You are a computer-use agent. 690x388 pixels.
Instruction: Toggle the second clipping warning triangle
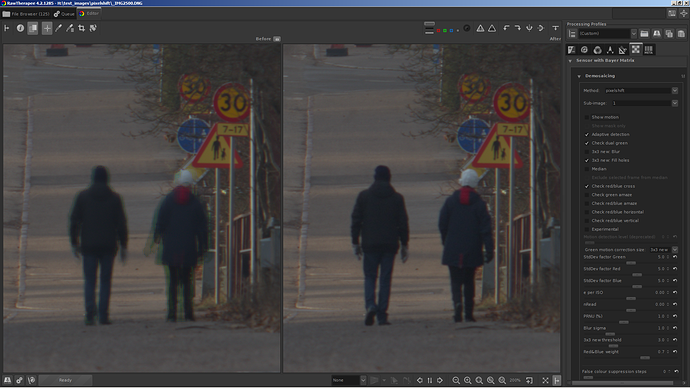(492, 28)
